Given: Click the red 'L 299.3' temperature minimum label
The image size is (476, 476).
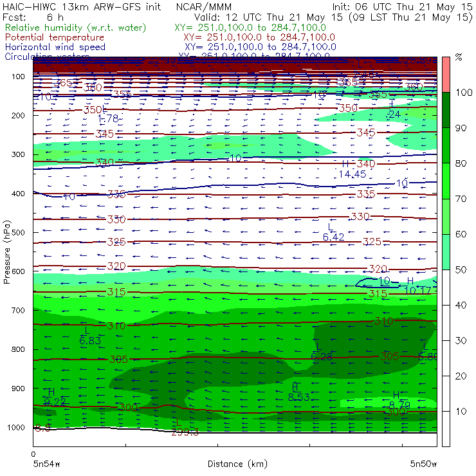Looking at the screenshot, I should (x=185, y=427).
